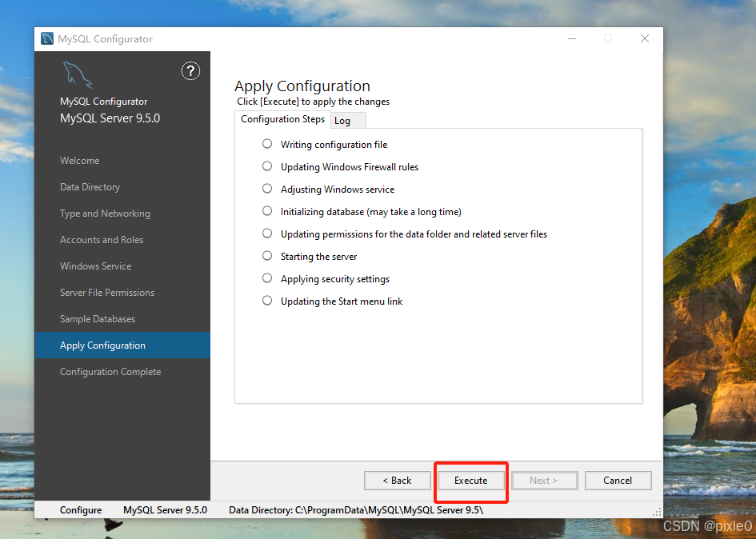756x539 pixels.
Task: Click the Starting the server text
Action: (318, 257)
